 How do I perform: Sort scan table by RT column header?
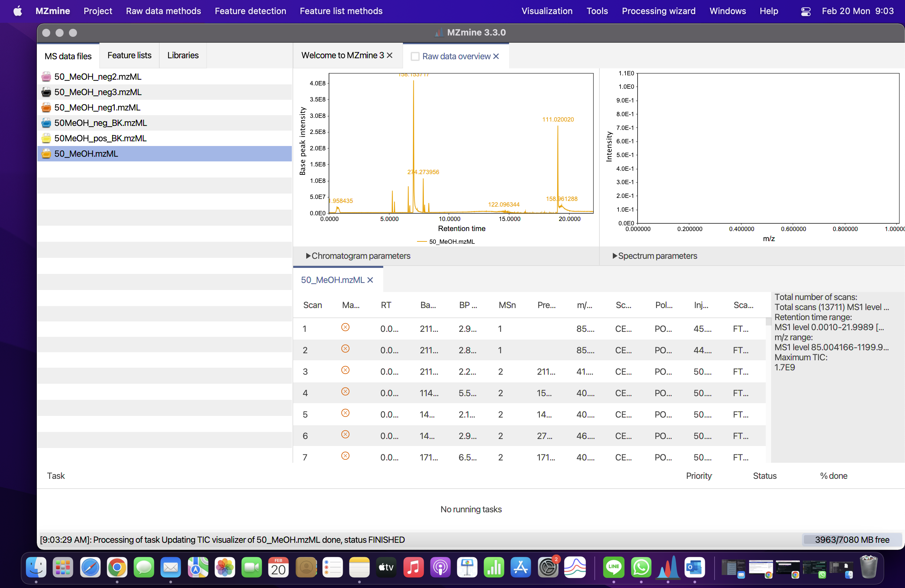coord(386,305)
